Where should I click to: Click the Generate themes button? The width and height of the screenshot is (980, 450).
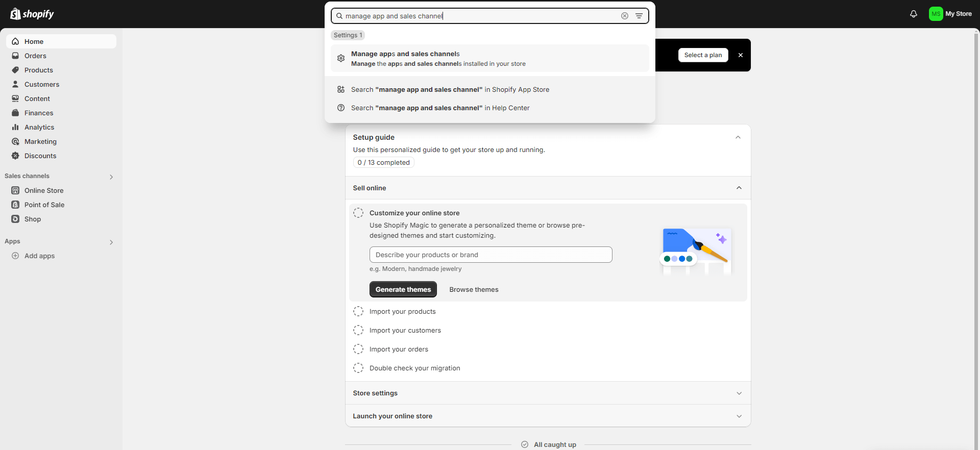(403, 289)
